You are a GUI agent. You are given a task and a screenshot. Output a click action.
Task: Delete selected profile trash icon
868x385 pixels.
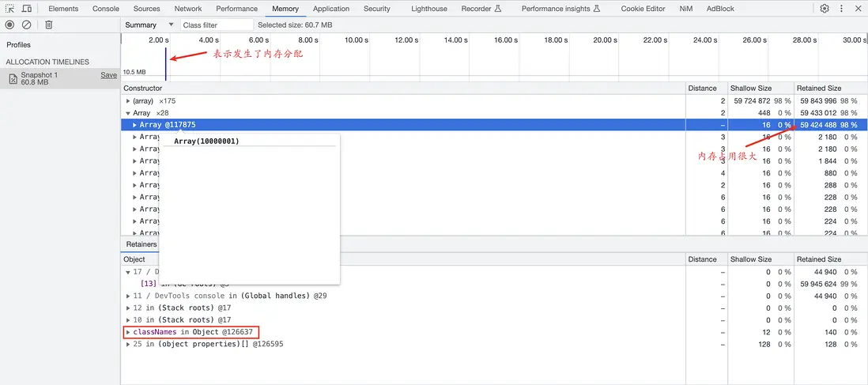[x=49, y=25]
